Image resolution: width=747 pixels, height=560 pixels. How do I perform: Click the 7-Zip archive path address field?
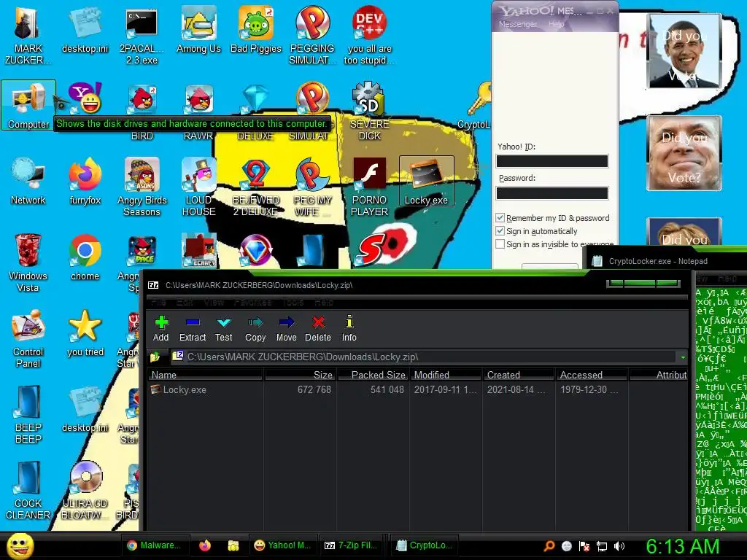424,357
